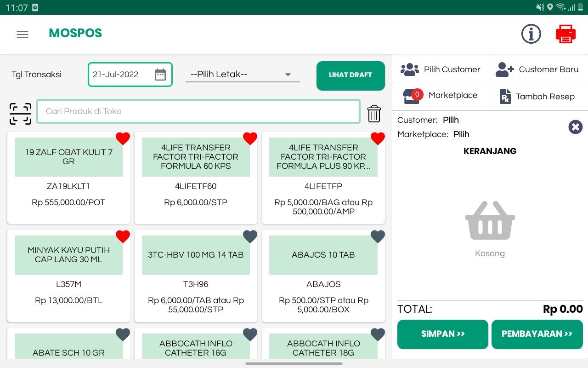Tap the info circle icon

coord(531,34)
